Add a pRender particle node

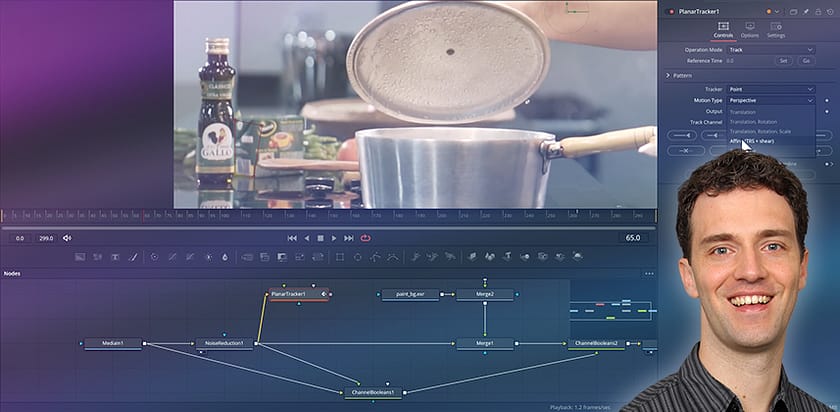tap(450, 257)
